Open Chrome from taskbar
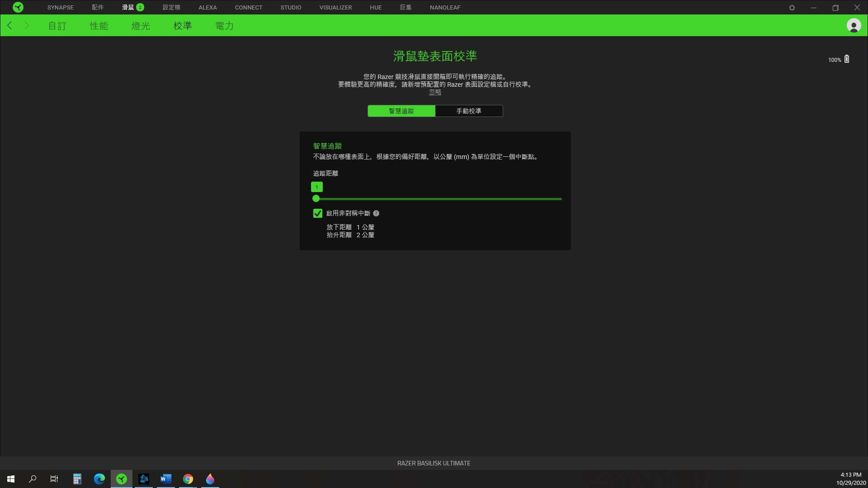This screenshot has width=868, height=488. [x=188, y=479]
